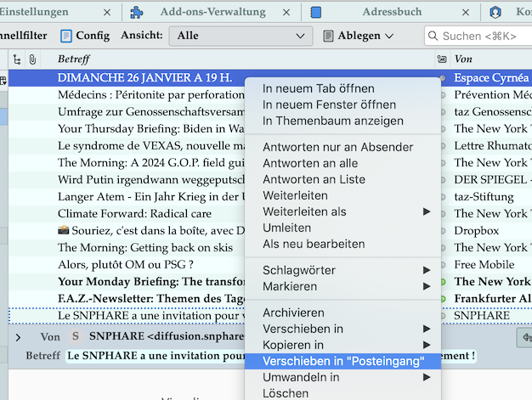
Task: Select Verschieben in "Posteingang" menu entry
Action: tap(342, 361)
